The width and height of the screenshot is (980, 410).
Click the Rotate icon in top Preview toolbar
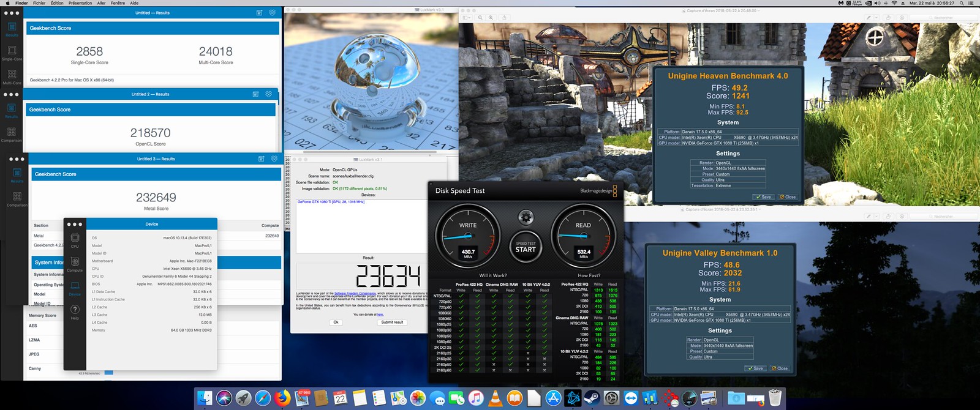pos(888,18)
